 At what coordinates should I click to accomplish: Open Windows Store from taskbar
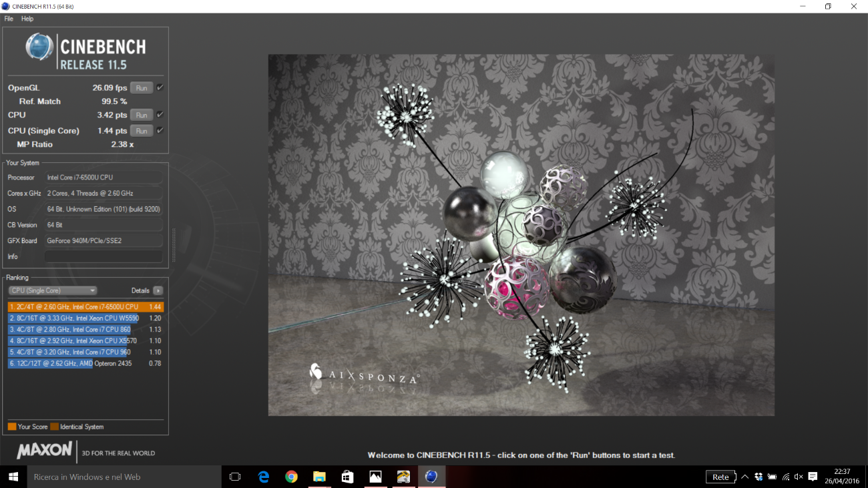click(x=347, y=477)
